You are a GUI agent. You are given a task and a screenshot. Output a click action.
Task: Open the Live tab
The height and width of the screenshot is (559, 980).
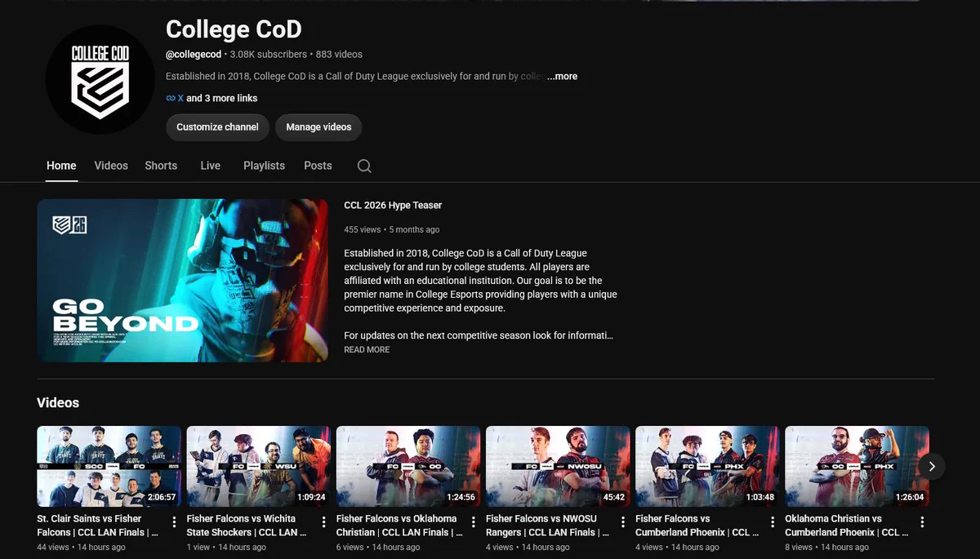tap(211, 166)
